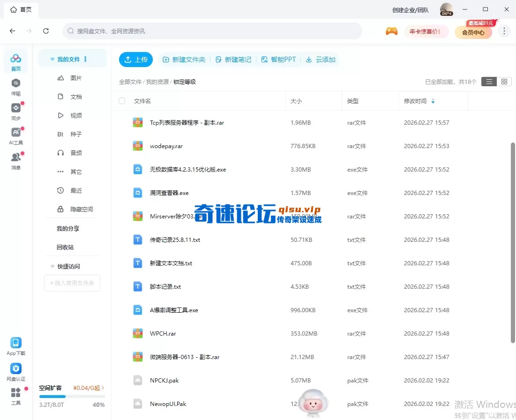Refresh the page with reload icon
The image size is (516, 420).
(x=46, y=31)
